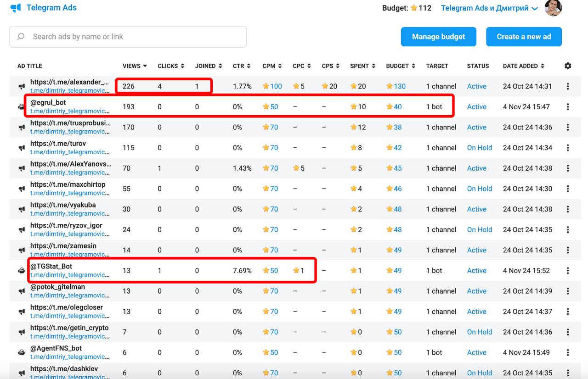Click the megaphone icon beside the @potok_gitelman ad
The height and width of the screenshot is (379, 588).
22,291
